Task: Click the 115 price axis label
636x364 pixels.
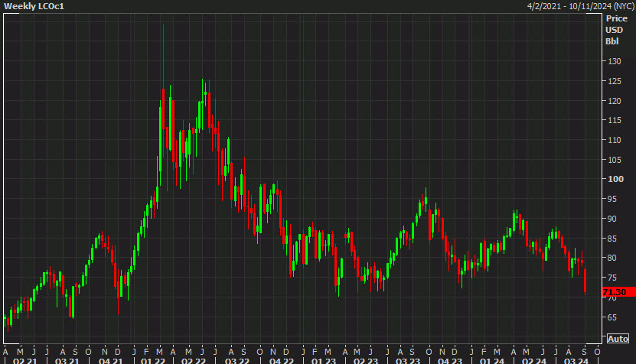Action: tap(615, 120)
